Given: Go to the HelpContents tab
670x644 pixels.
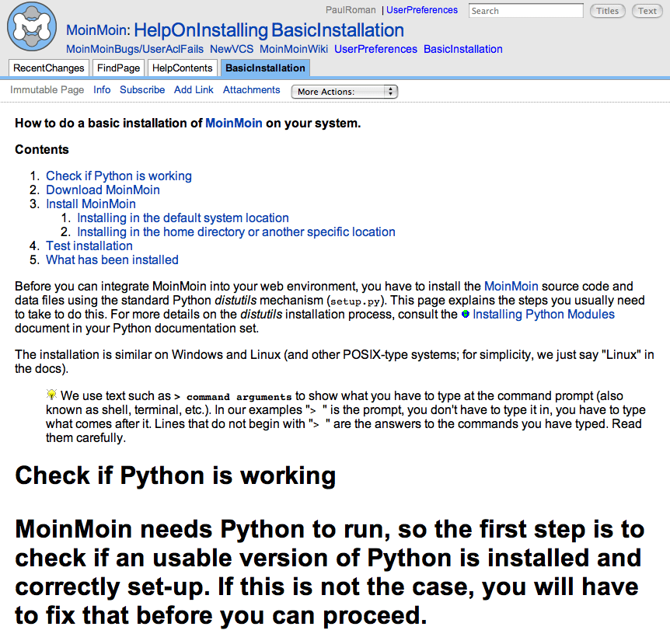Looking at the screenshot, I should [183, 68].
